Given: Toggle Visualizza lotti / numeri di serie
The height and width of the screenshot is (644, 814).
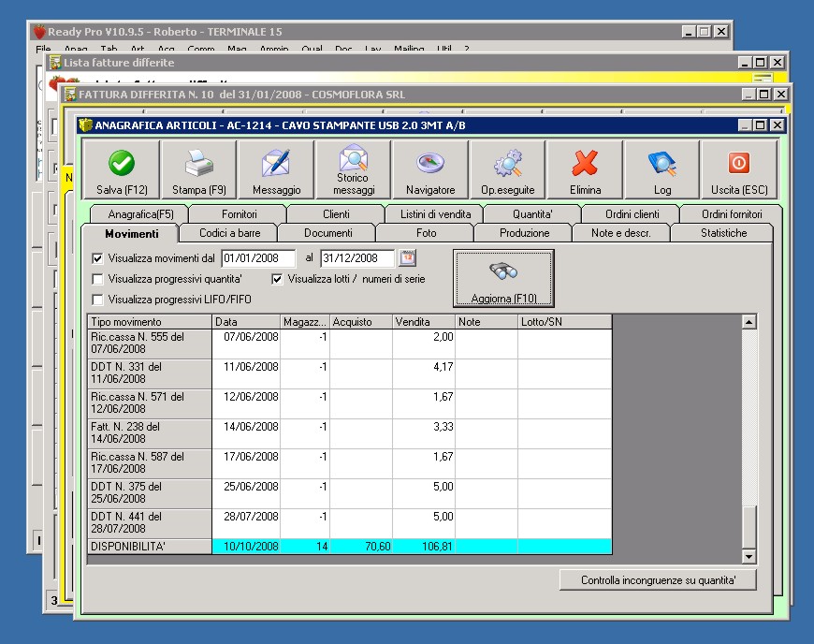Looking at the screenshot, I should click(x=278, y=279).
